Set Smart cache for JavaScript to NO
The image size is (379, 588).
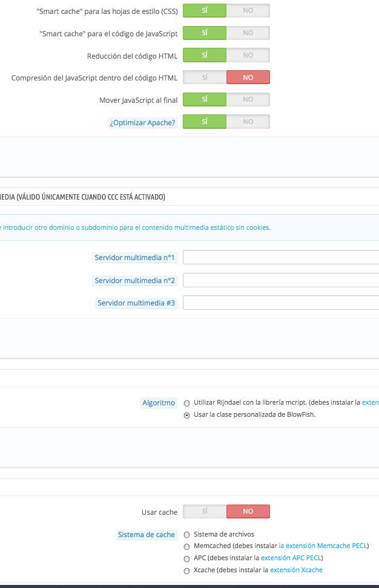coord(248,33)
